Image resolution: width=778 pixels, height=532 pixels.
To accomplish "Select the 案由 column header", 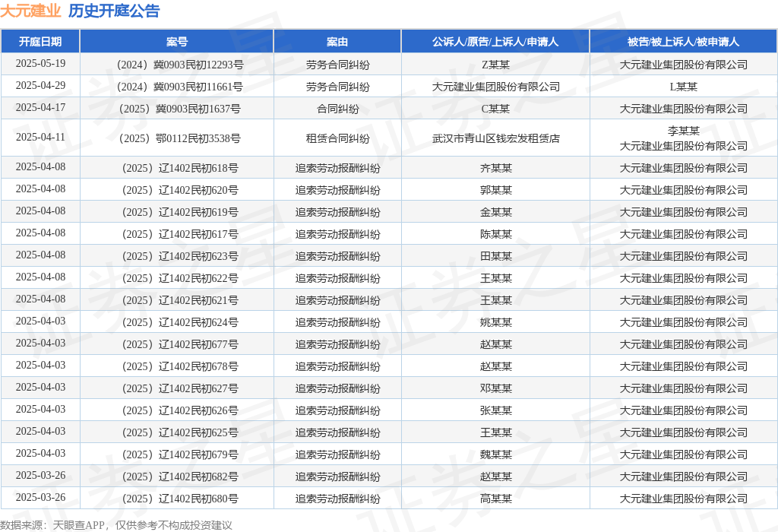I will pyautogui.click(x=337, y=42).
